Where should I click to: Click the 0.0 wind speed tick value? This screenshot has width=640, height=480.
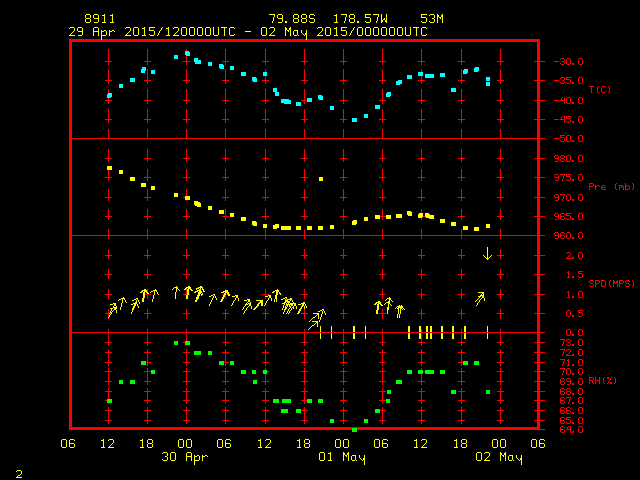pos(574,333)
